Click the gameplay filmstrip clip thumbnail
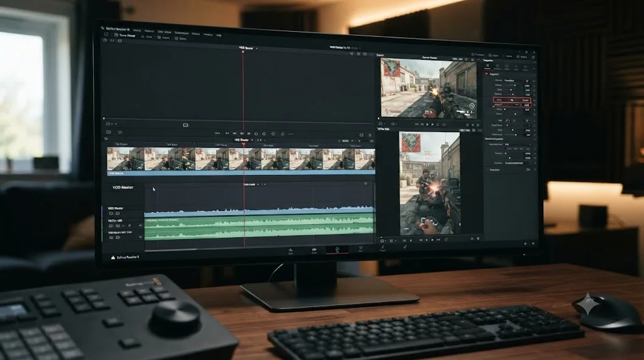This screenshot has height=360, width=644. coord(241,159)
